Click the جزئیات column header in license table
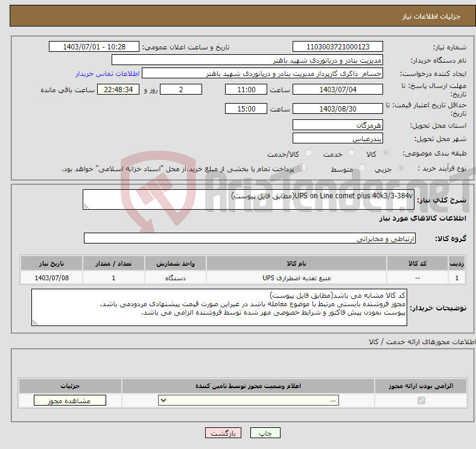Screen dimensions: 476x449 click(70, 386)
